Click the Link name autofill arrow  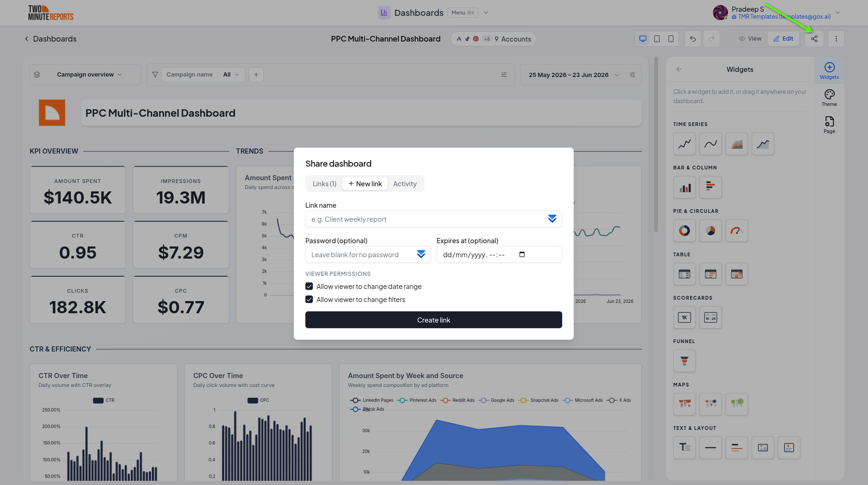(552, 219)
